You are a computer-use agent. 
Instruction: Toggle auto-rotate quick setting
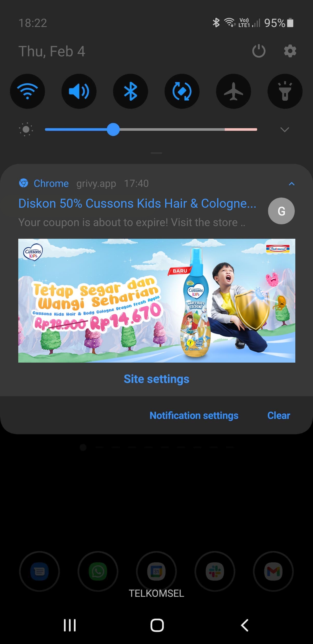[182, 91]
